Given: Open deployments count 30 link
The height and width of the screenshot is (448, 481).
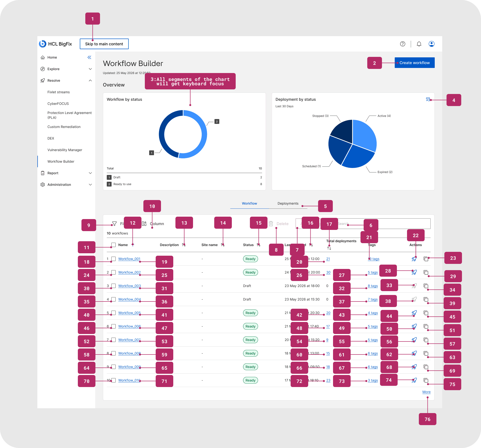Looking at the screenshot, I should coord(328,272).
